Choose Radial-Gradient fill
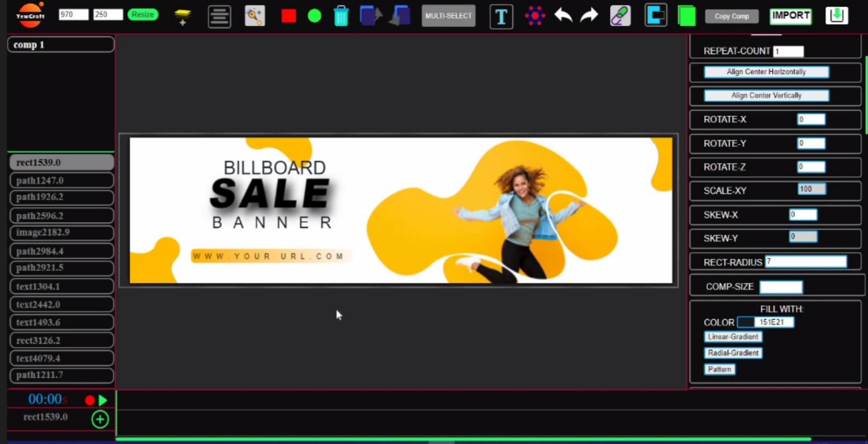Screen dimensions: 868x444 (733, 353)
